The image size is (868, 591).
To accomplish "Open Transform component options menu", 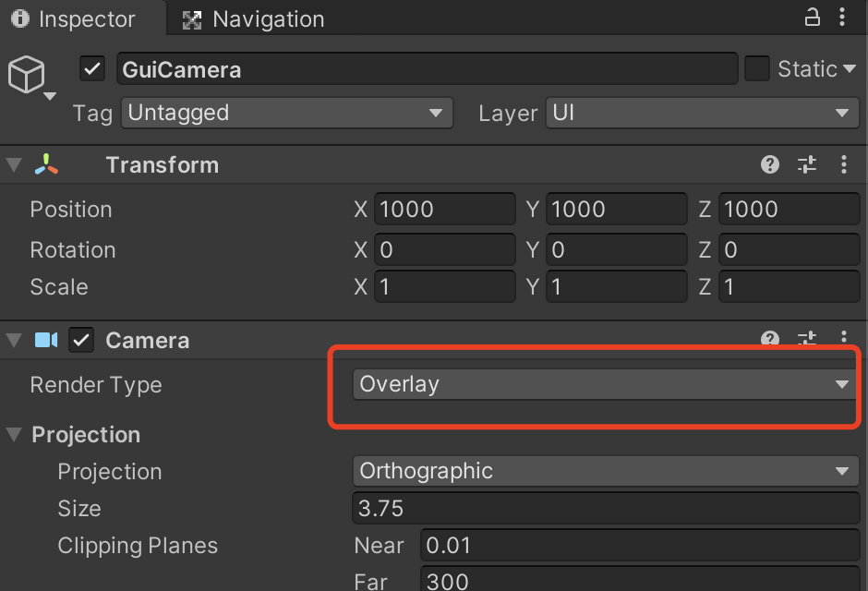I will pos(844,164).
